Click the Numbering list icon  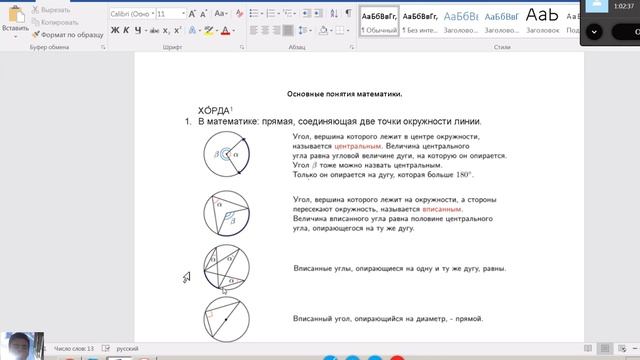click(x=271, y=13)
